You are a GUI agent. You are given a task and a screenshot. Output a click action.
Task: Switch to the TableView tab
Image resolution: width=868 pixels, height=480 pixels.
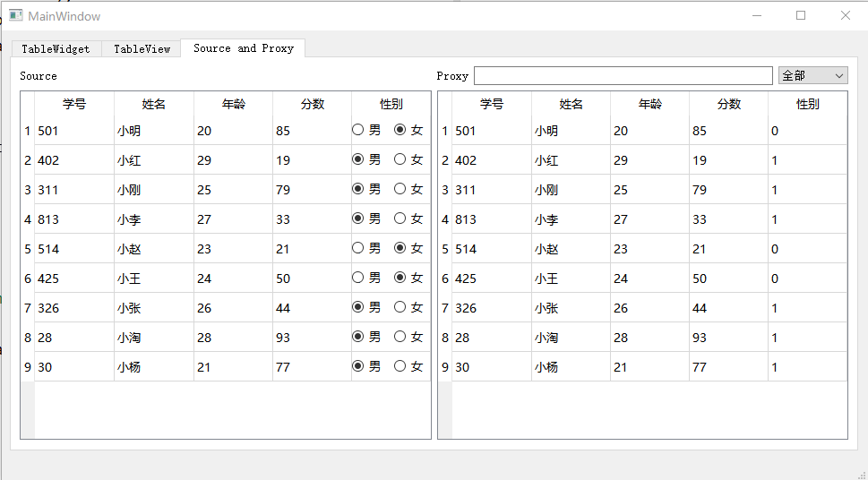[x=142, y=49]
